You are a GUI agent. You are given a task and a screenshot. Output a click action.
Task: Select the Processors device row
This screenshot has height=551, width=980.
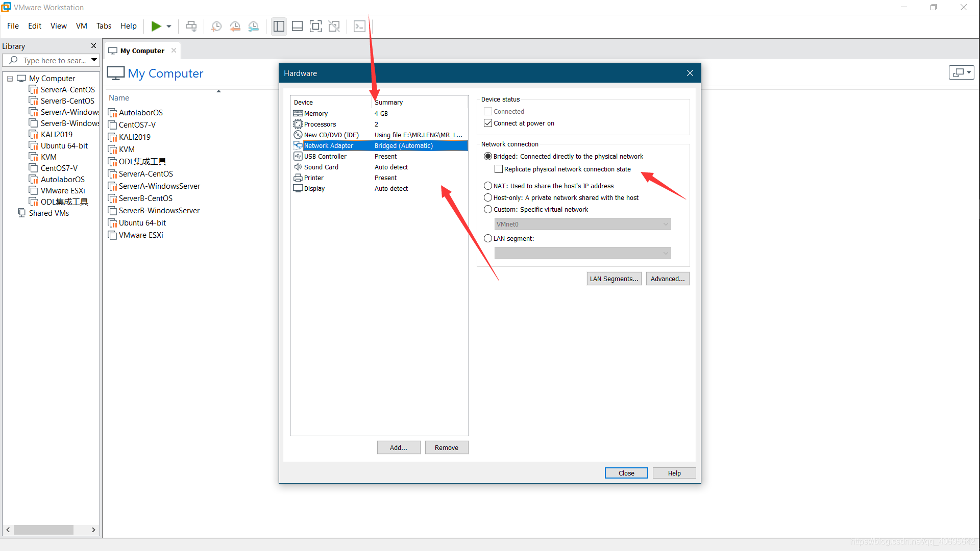tap(379, 124)
